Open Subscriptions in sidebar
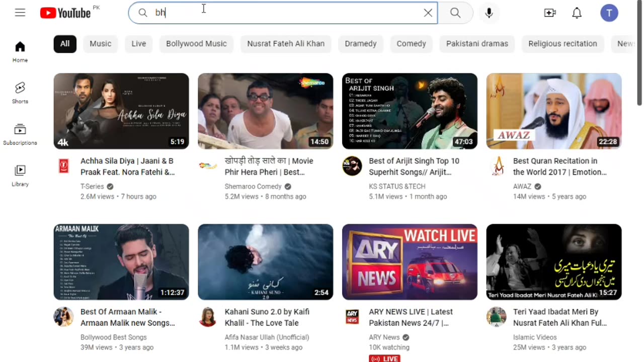 pyautogui.click(x=20, y=135)
